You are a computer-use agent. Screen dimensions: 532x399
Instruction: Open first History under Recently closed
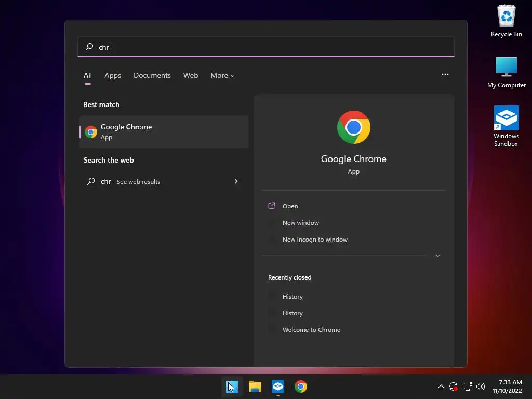tap(292, 297)
